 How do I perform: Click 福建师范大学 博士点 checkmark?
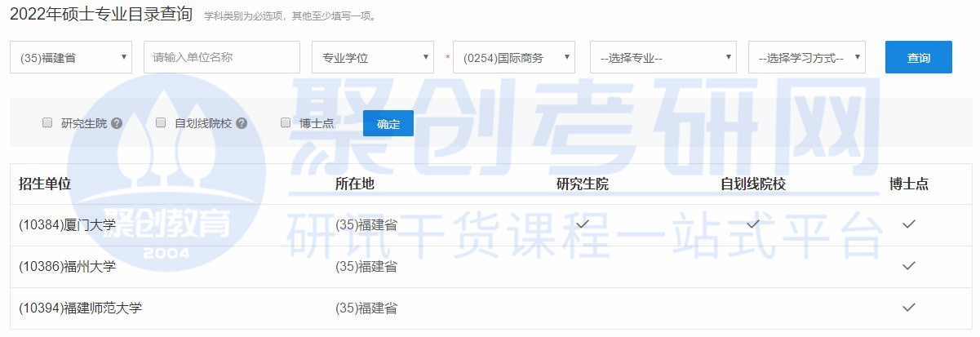tap(909, 308)
